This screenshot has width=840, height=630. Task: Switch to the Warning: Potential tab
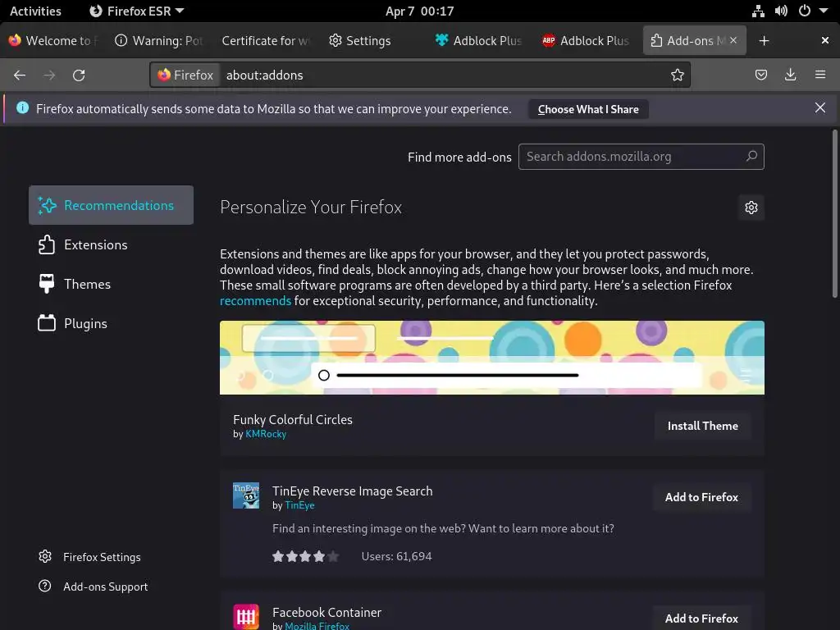click(x=159, y=41)
